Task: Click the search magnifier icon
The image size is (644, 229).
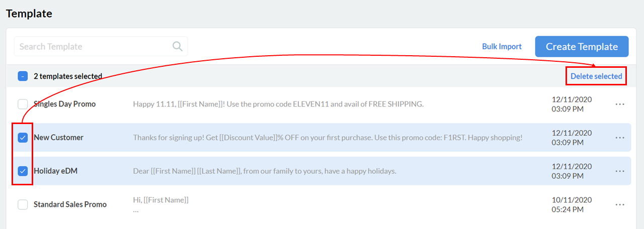Action: 177,46
